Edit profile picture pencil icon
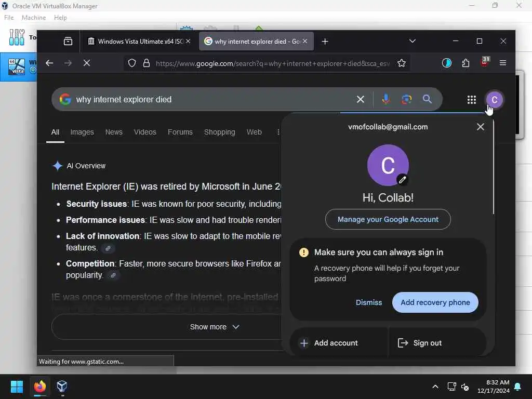 [403, 180]
